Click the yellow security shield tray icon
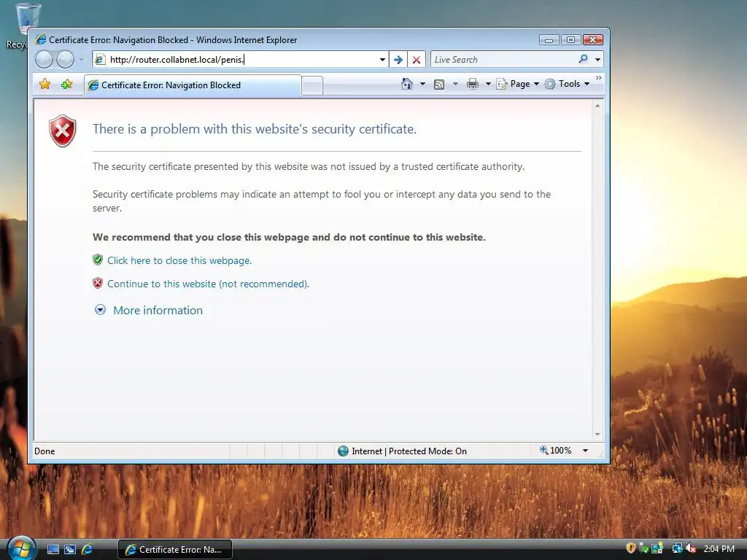Screen dimensions: 747x560 pyautogui.click(x=631, y=548)
